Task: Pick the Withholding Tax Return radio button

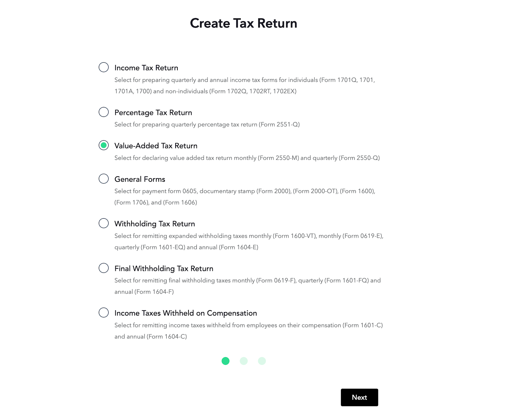Action: (x=104, y=223)
